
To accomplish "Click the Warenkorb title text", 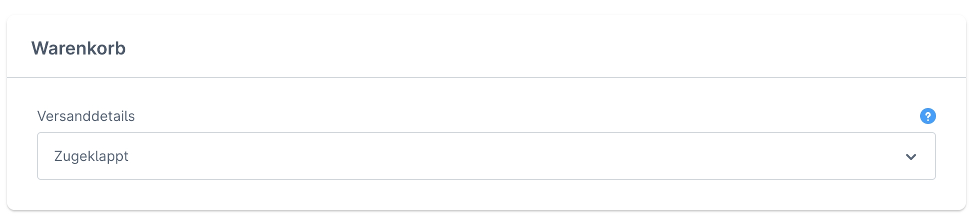I will click(78, 48).
